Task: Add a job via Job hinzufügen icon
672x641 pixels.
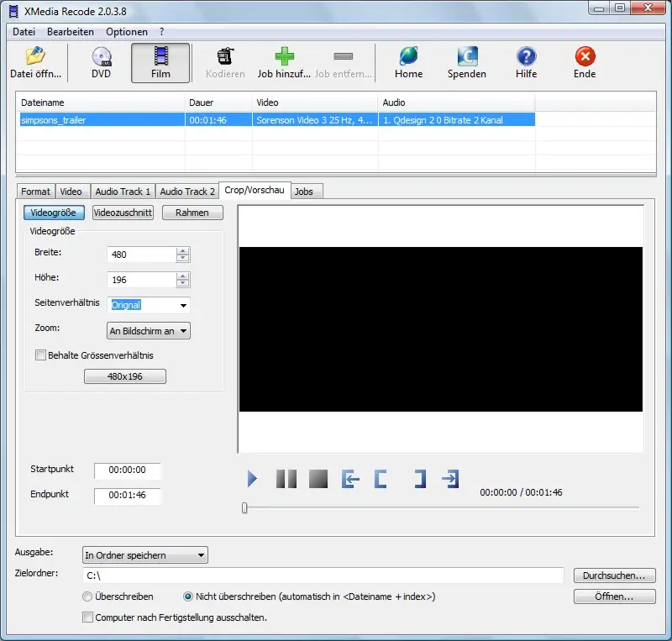Action: [283, 61]
